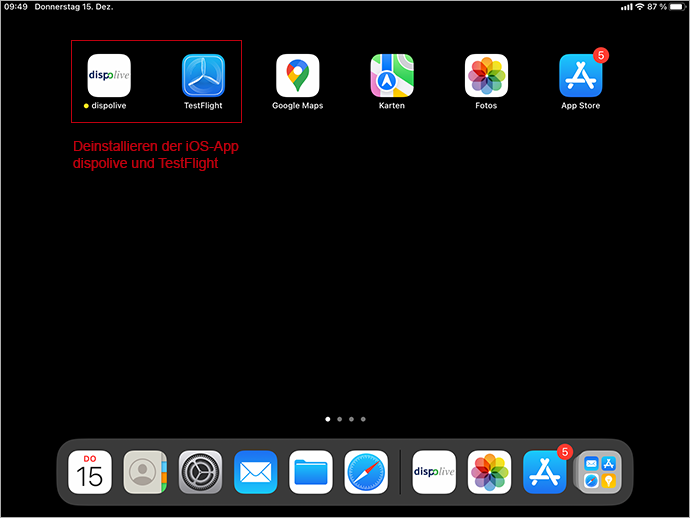Open the Calendar app in dock
The image size is (690, 518).
(90, 472)
